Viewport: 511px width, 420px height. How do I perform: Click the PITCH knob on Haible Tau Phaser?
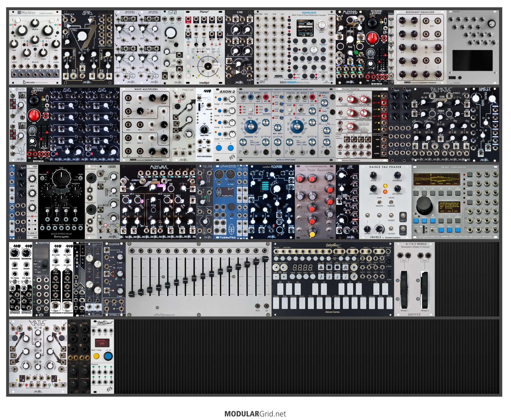(373, 175)
